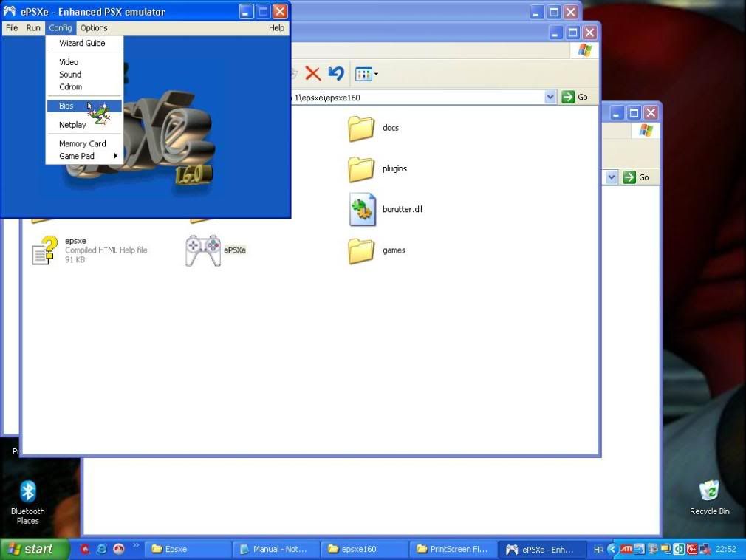746x560 pixels.
Task: Select the ePSXe gamepad application icon
Action: click(203, 250)
